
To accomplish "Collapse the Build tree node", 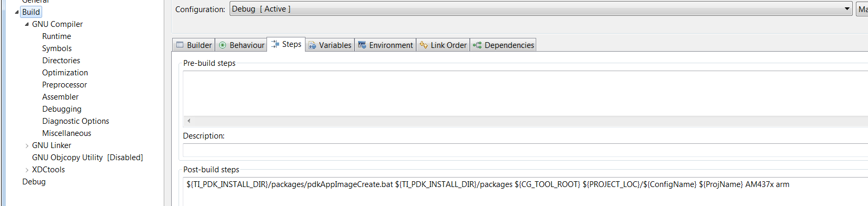I will click(16, 12).
